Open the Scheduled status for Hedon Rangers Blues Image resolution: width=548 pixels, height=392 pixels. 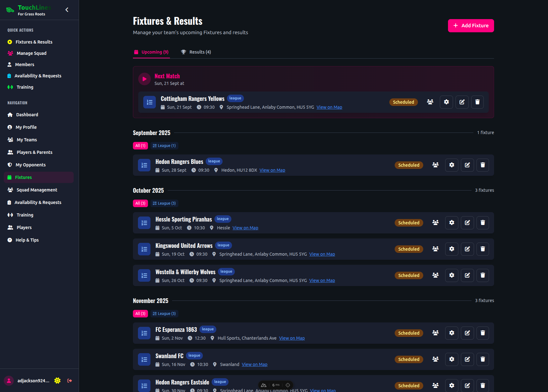(408, 165)
